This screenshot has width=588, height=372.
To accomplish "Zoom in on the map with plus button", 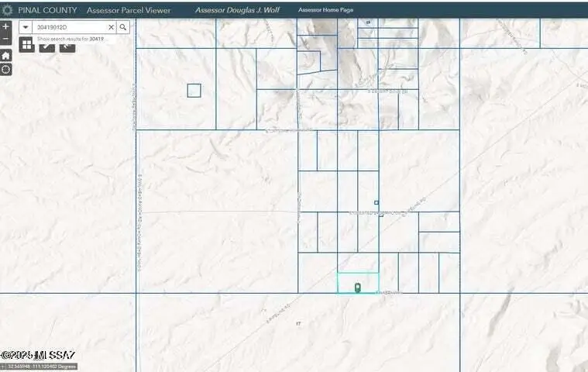I will pos(5,26).
